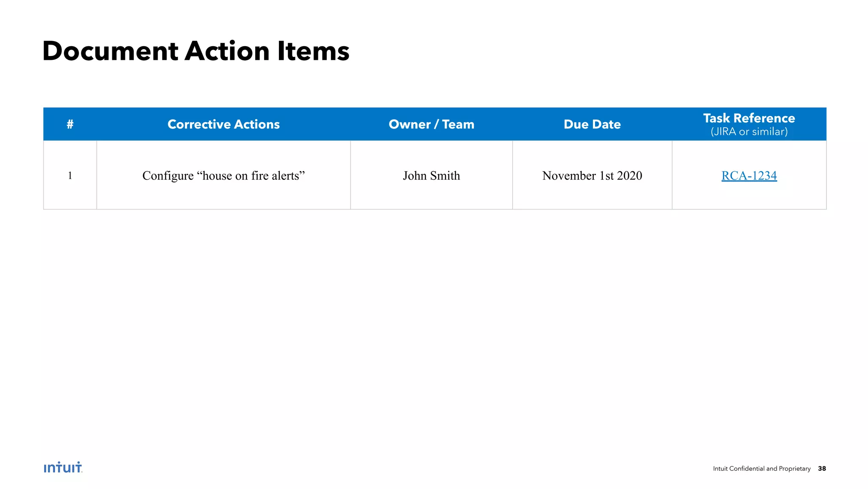Click the word "Document" in the slide title
The image size is (868, 489).
click(x=110, y=51)
